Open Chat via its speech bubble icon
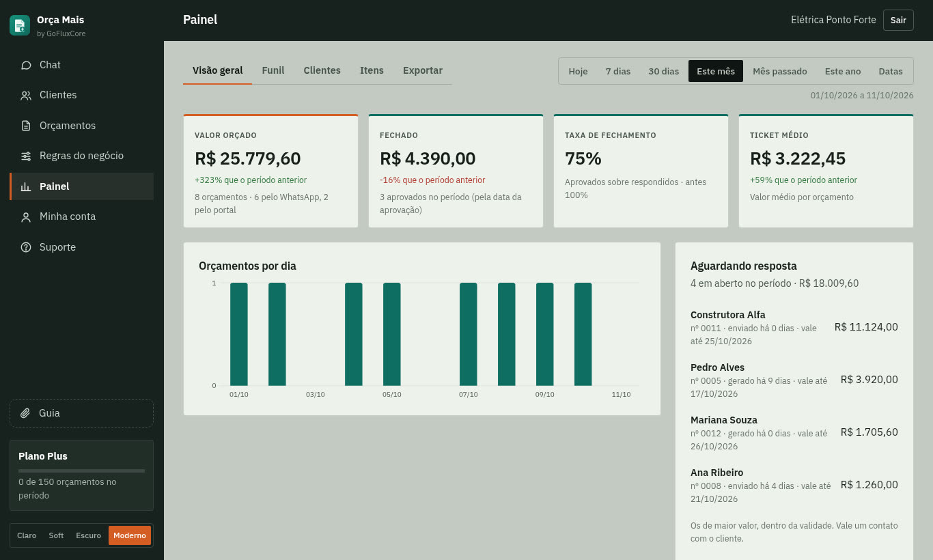Viewport: 933px width, 560px height. pyautogui.click(x=26, y=65)
